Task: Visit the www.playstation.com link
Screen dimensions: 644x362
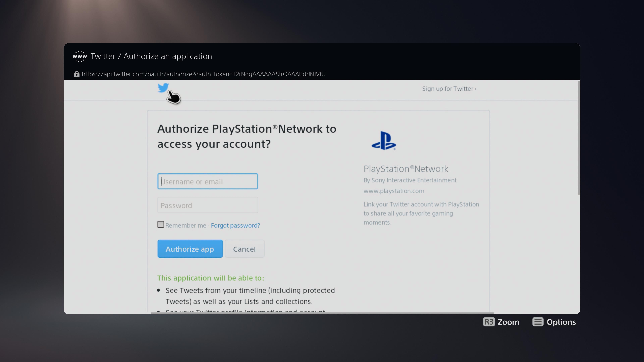Action: coord(394,191)
